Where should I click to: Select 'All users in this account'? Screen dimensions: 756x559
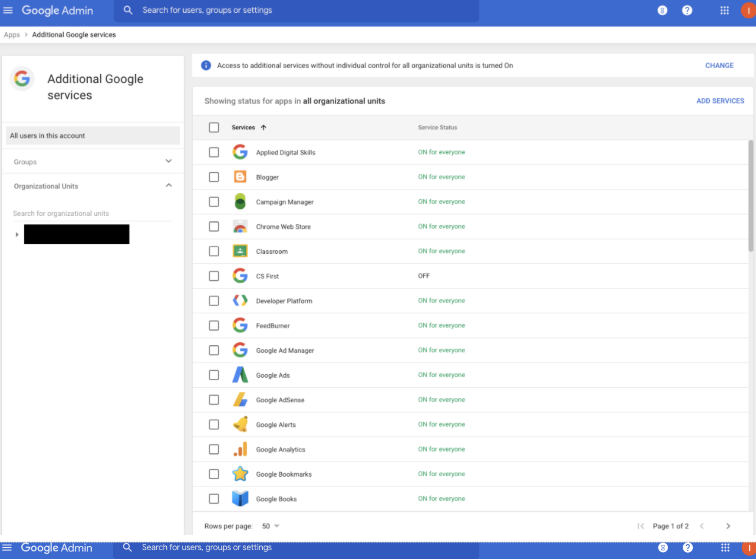[x=47, y=135]
